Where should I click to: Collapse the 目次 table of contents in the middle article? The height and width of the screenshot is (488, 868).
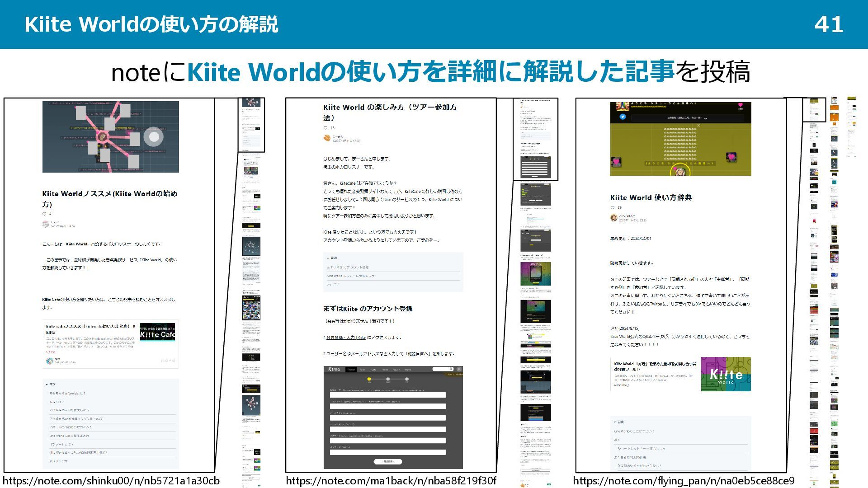pos(332,258)
